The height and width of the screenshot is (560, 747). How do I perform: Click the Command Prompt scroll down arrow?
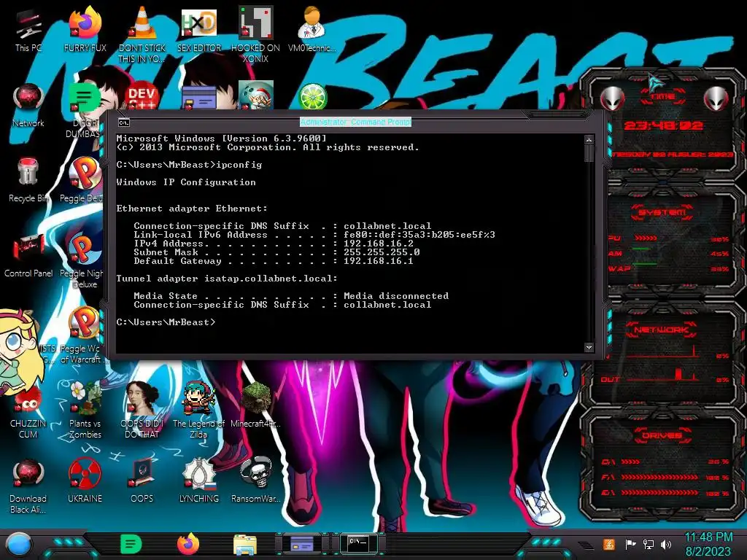(589, 347)
